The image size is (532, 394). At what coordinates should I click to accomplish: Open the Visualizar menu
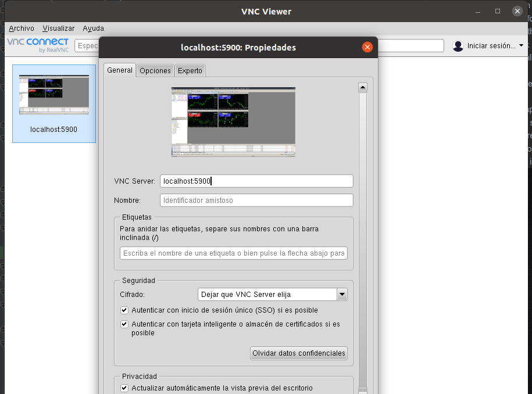(58, 28)
